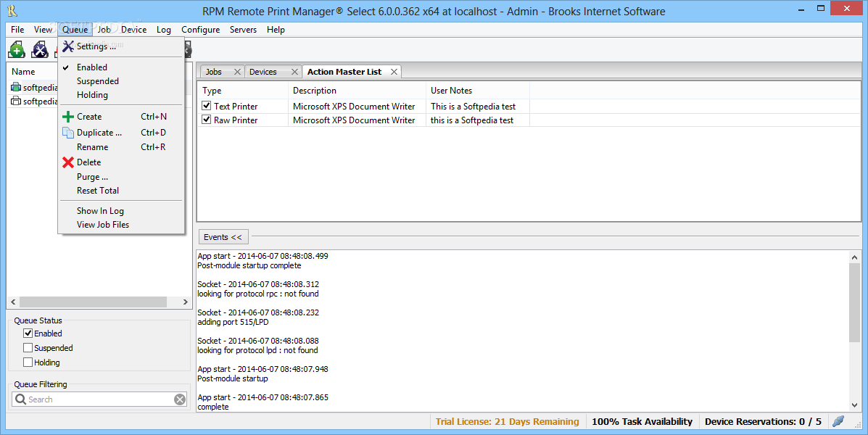
Task: Click the queue list scroll left arrow
Action: click(13, 302)
